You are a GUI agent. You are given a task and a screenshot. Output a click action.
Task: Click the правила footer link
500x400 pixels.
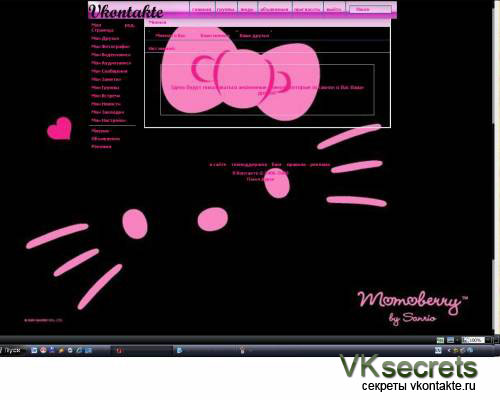click(296, 164)
